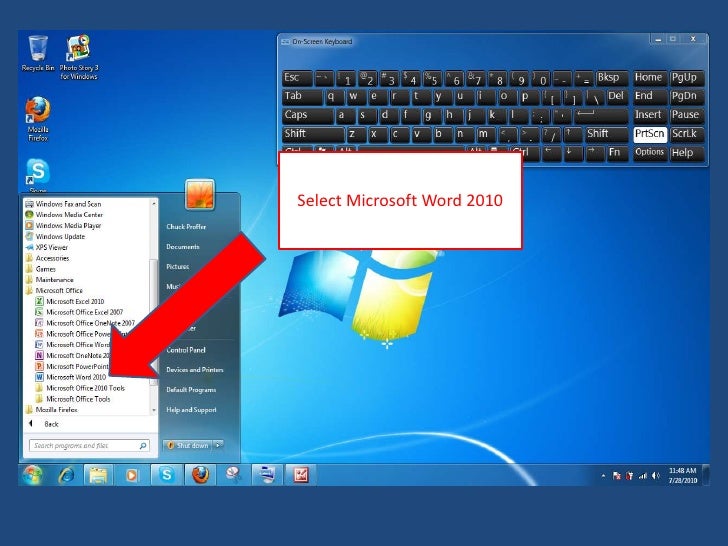
Task: Click Tab on the On-Screen Keyboard
Action: pyautogui.click(x=302, y=97)
